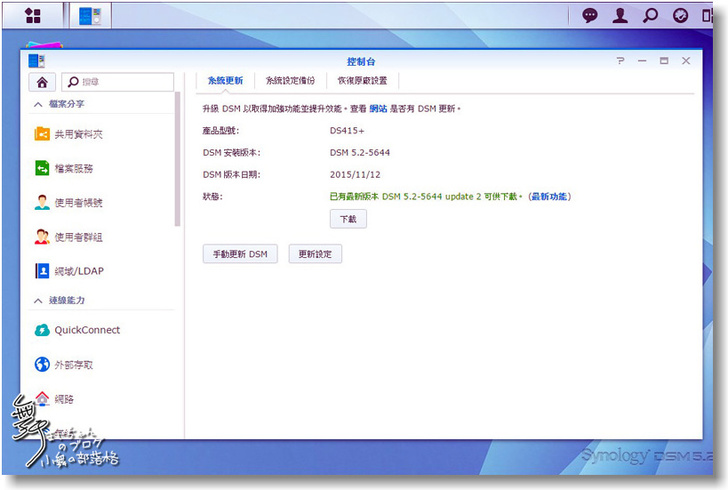728x490 pixels.
Task: Click the 控制台 window title text
Action: 361,61
